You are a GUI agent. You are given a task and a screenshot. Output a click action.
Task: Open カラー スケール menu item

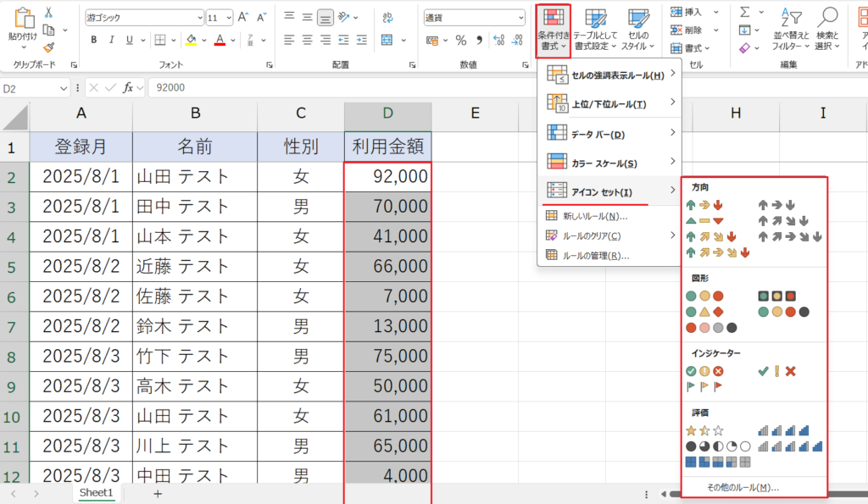pos(609,163)
